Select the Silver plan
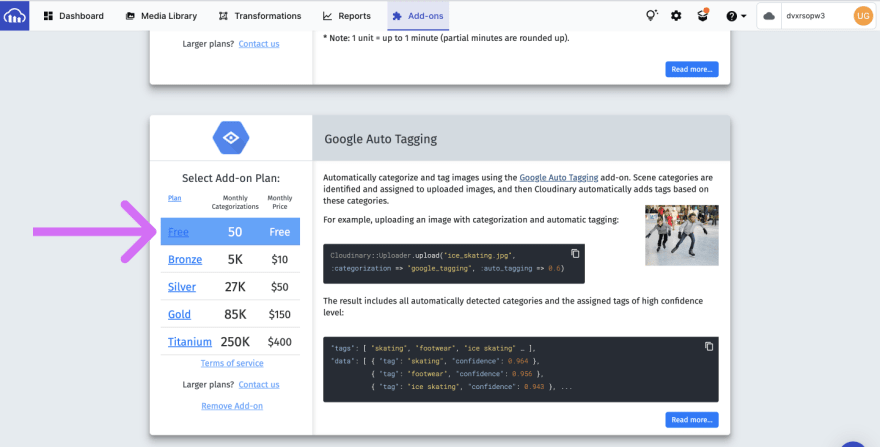The width and height of the screenshot is (880, 447). pos(182,287)
